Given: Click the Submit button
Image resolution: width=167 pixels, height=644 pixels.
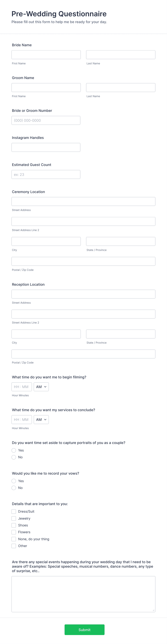Looking at the screenshot, I should point(84,630).
